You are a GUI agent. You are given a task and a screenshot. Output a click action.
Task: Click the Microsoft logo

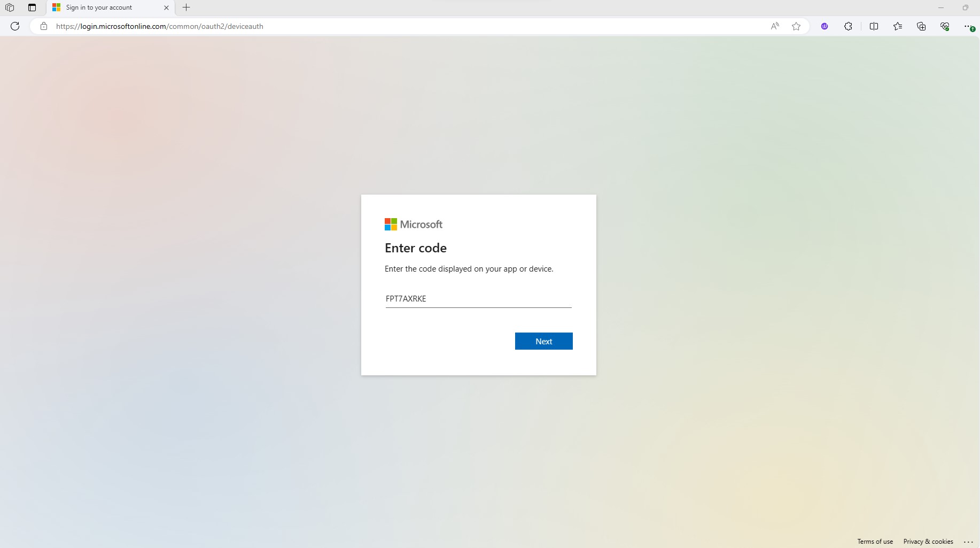pos(414,225)
